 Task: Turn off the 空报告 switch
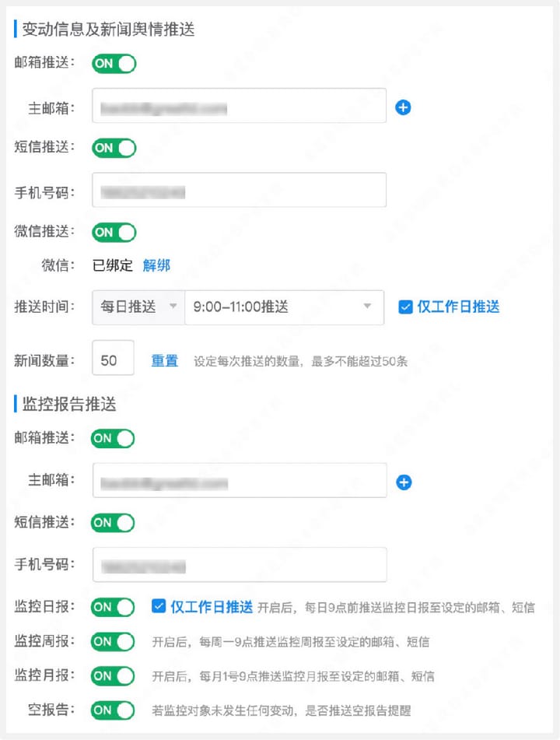[113, 710]
